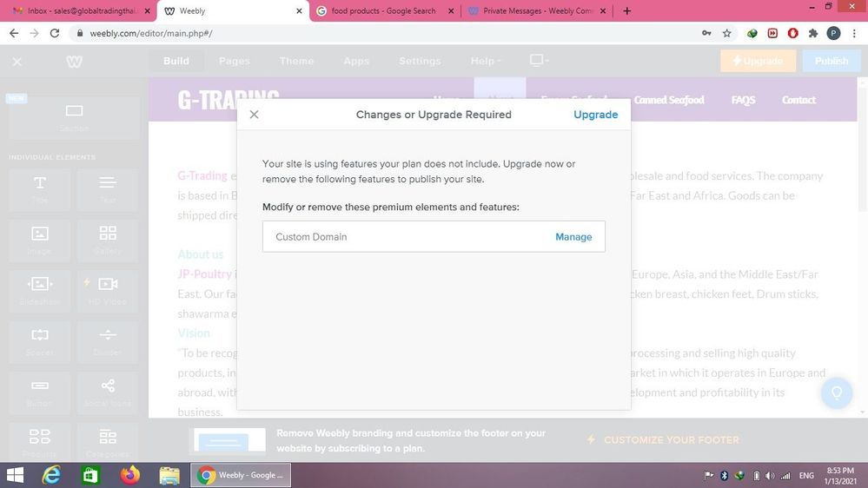Select the Social Icons element
Viewport: 868px width, 488px height.
click(x=108, y=390)
